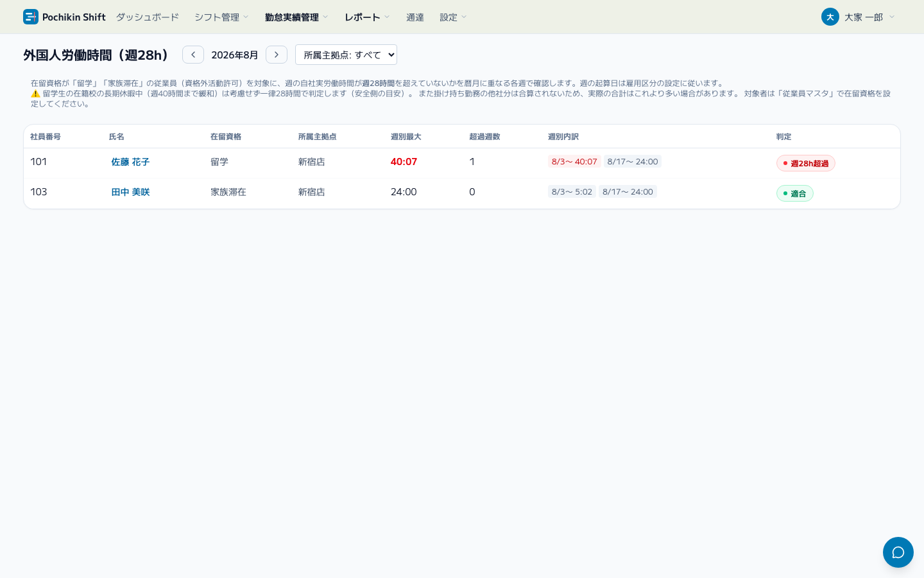The image size is (924, 578).
Task: Expand the レポート menu
Action: click(367, 17)
